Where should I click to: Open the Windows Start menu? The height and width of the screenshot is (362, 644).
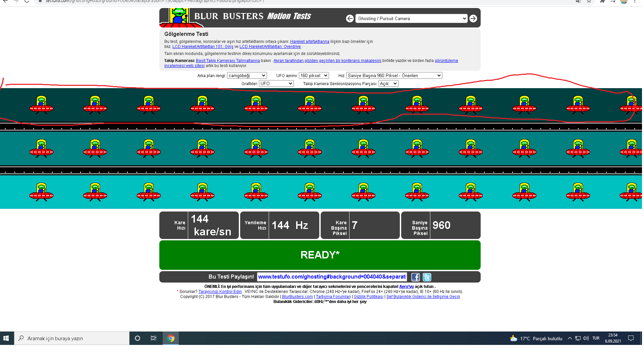point(6,338)
